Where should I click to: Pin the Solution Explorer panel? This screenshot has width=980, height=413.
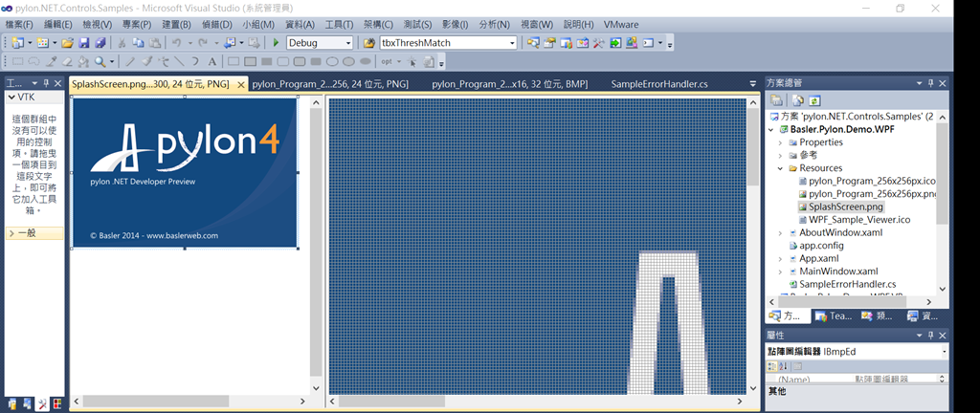(930, 83)
